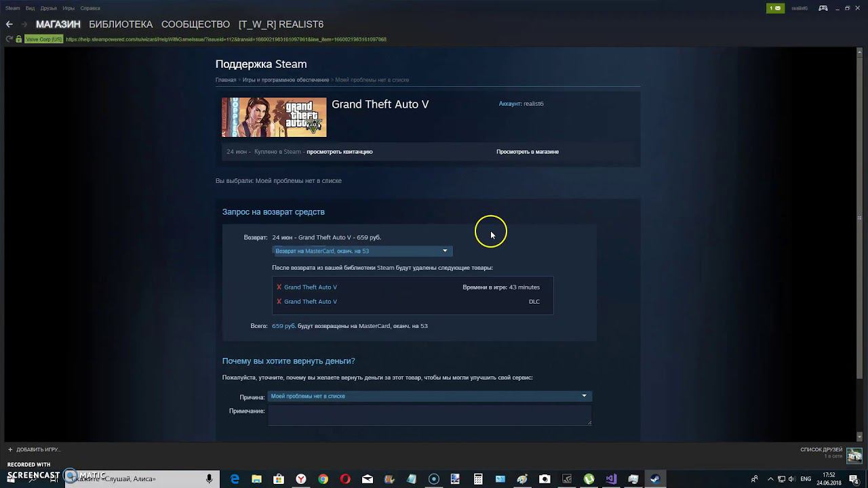Screen dimensions: 868x488
Task: Open the Steam menu
Action: click(x=12, y=8)
